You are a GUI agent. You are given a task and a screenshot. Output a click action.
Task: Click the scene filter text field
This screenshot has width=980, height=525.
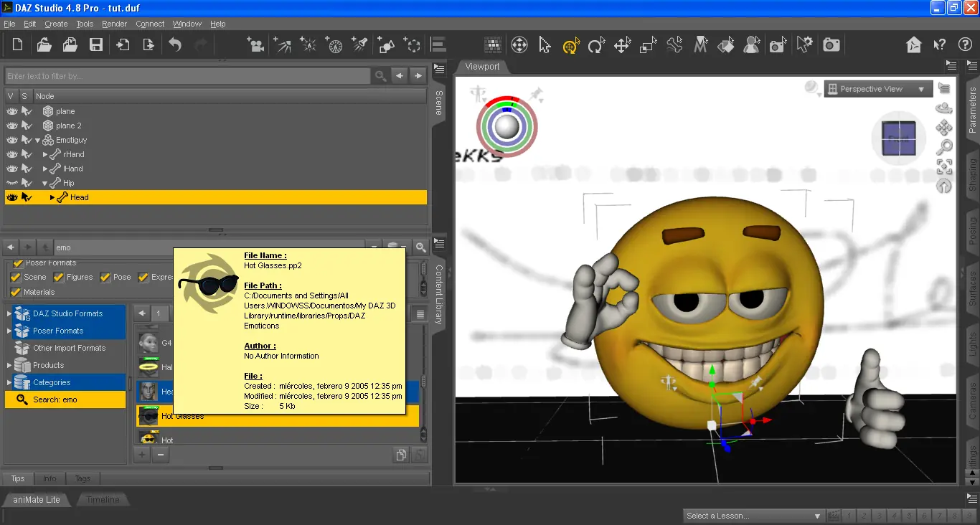188,76
